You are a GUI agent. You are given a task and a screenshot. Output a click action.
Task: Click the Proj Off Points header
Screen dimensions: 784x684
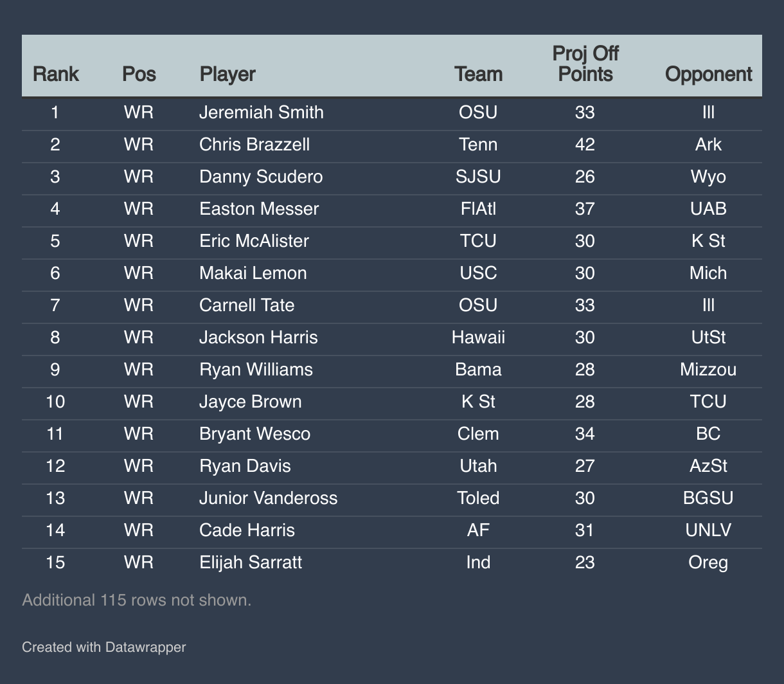tap(585, 64)
